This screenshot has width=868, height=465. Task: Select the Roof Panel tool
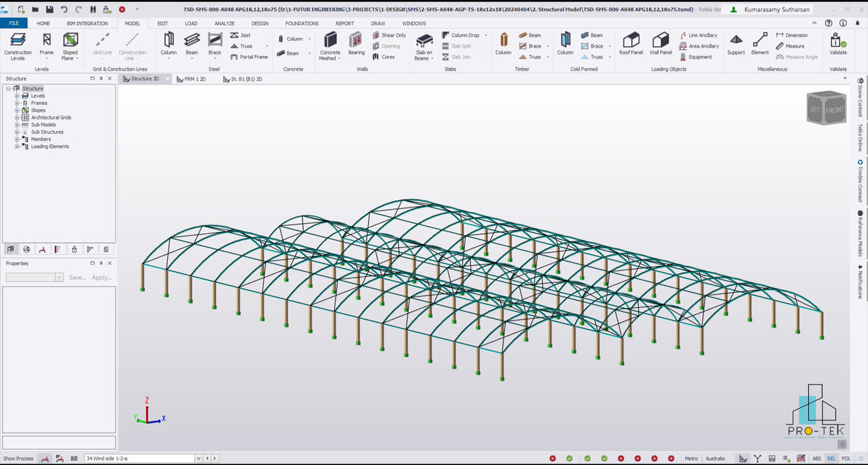pos(630,45)
